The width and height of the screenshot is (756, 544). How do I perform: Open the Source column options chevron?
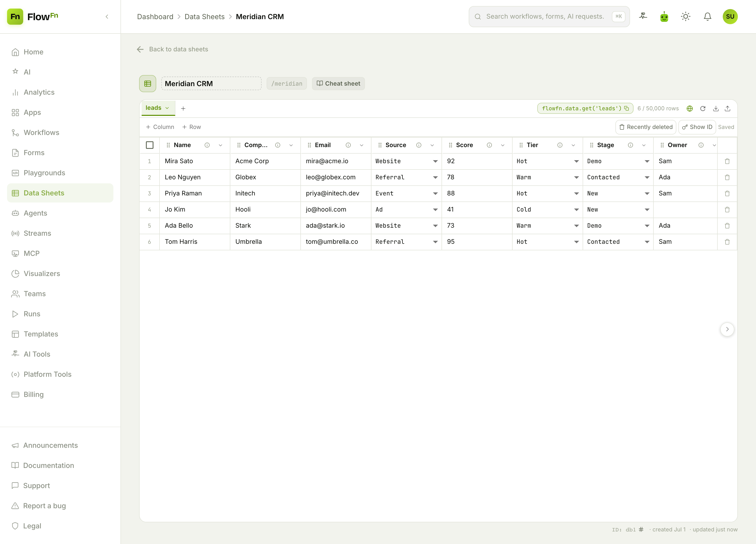click(432, 145)
